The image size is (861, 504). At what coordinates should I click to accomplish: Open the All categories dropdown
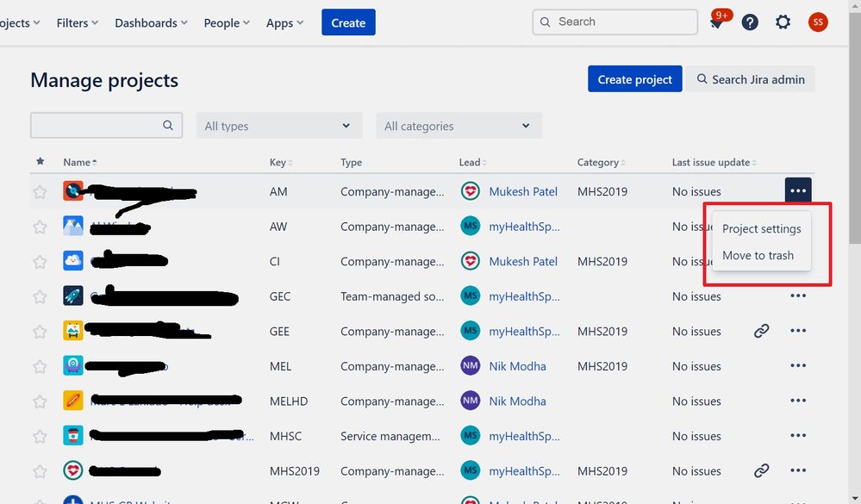coord(459,126)
